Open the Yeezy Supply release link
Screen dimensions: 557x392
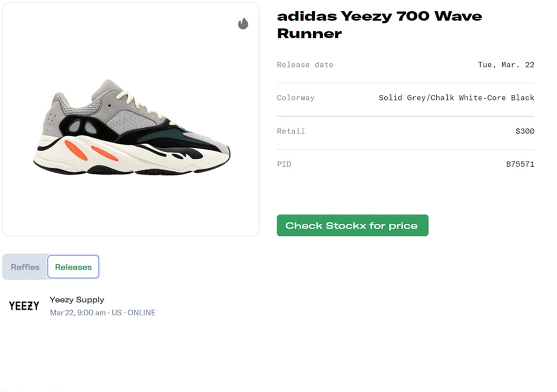coord(77,300)
